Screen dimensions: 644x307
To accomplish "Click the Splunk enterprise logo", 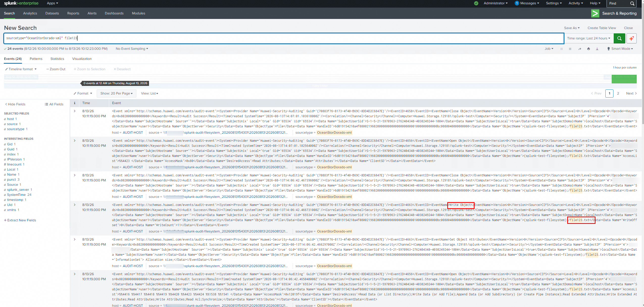I will pos(21,3).
